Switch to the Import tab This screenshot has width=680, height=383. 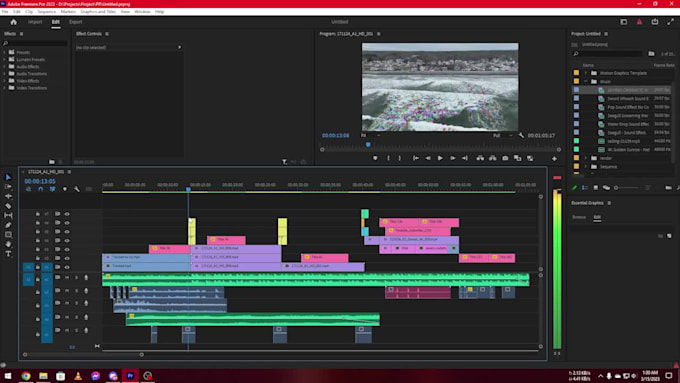tap(35, 22)
